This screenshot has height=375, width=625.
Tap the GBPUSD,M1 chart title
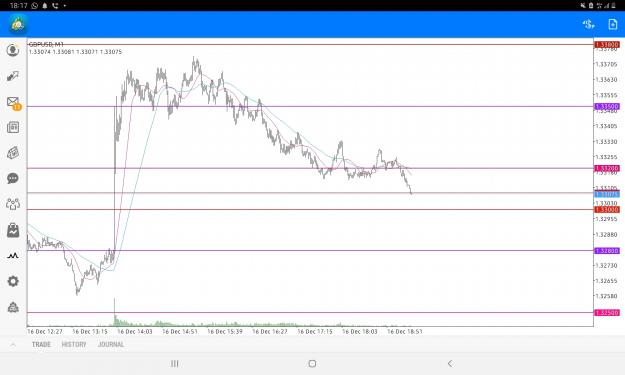pyautogui.click(x=46, y=44)
